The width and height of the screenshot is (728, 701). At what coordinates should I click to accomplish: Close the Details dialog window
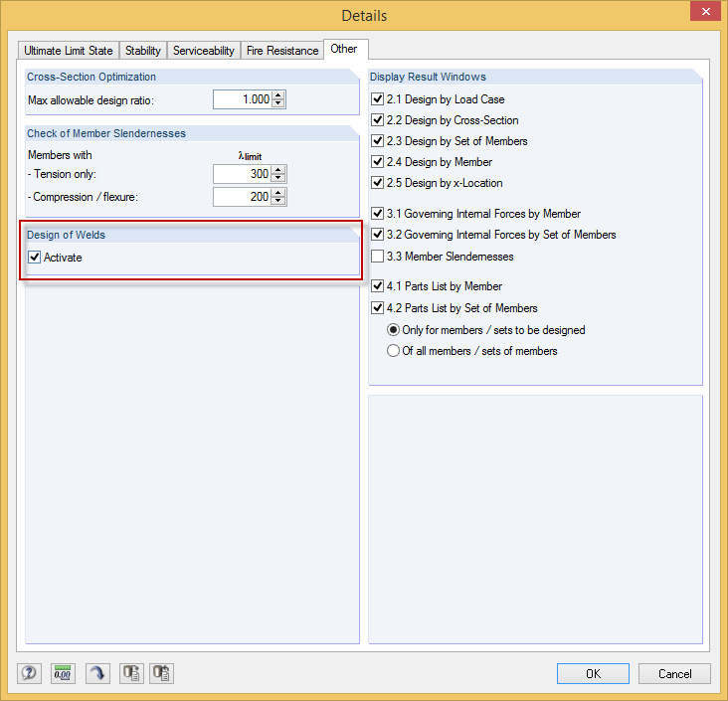(705, 11)
